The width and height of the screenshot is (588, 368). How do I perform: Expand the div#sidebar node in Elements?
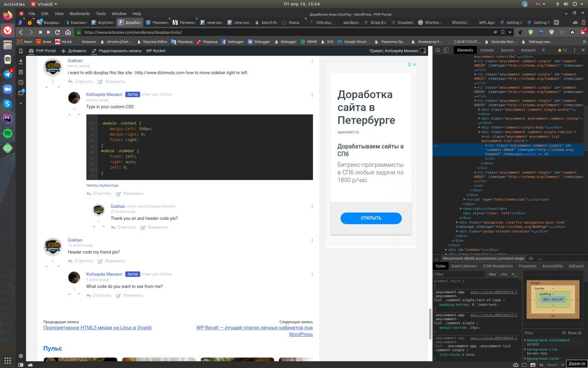click(447, 250)
